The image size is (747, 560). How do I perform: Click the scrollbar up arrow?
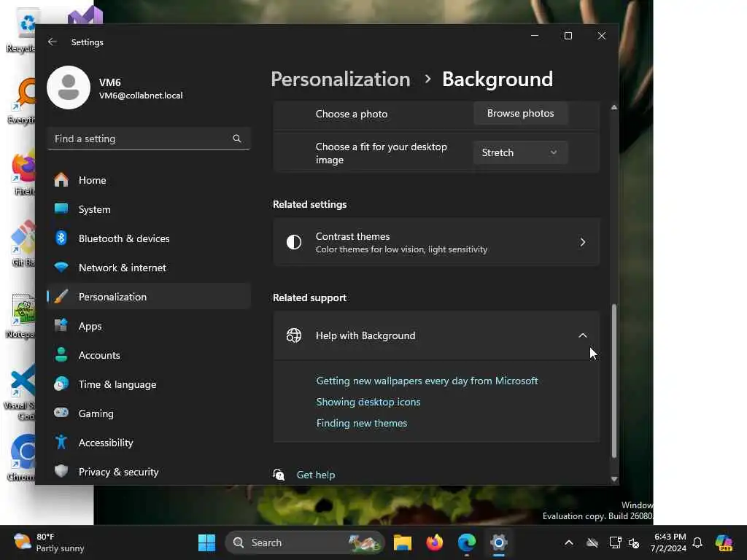[614, 108]
